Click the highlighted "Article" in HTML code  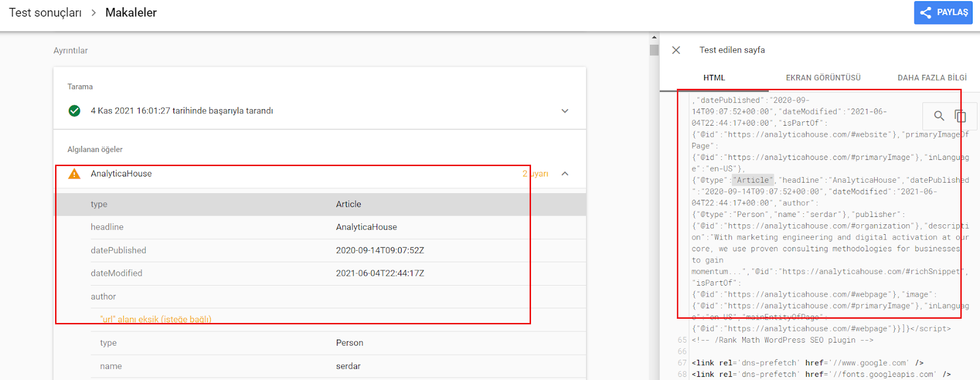coord(753,180)
